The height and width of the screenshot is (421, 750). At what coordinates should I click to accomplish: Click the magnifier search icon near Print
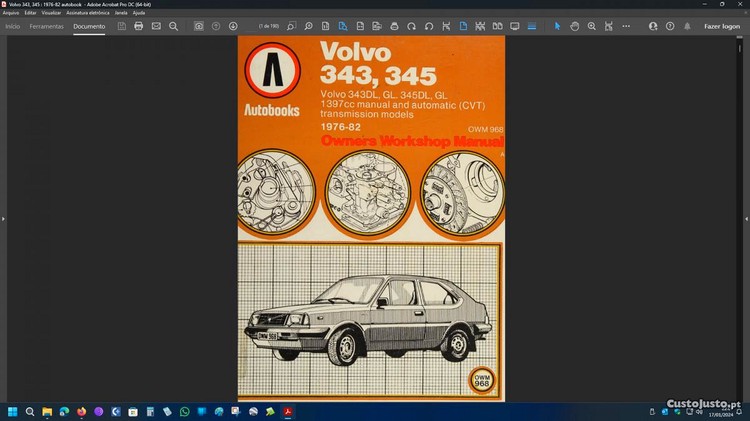(x=173, y=26)
